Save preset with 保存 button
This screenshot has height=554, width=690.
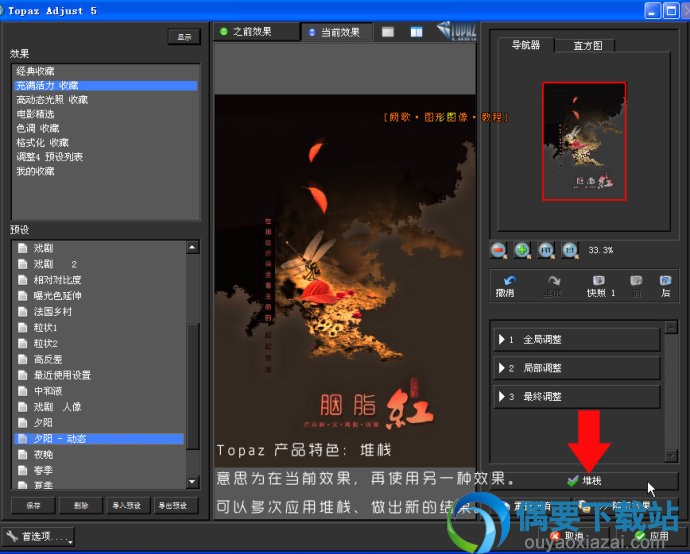(33, 506)
